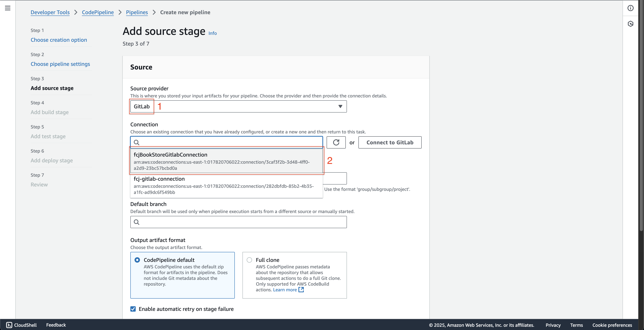Click Connect to GitLab button
Viewport: 644px width, 330px height.
pyautogui.click(x=390, y=142)
